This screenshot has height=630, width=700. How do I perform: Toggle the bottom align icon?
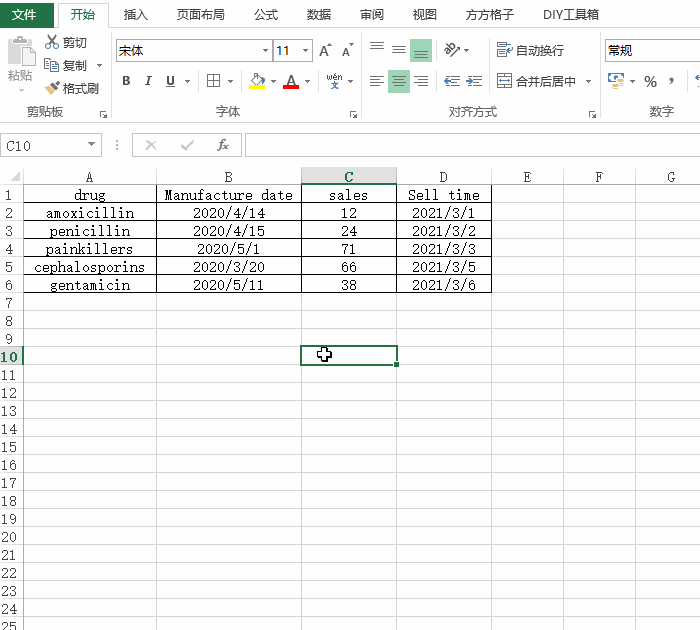[421, 50]
